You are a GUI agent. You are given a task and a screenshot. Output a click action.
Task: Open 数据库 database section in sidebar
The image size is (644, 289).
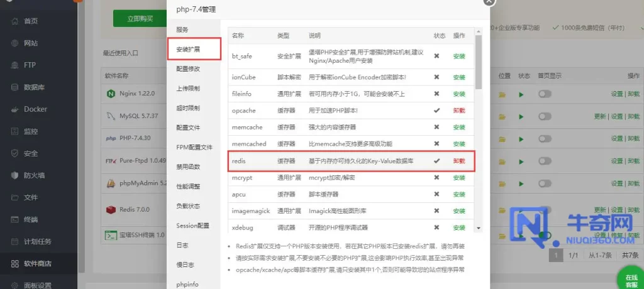click(34, 87)
